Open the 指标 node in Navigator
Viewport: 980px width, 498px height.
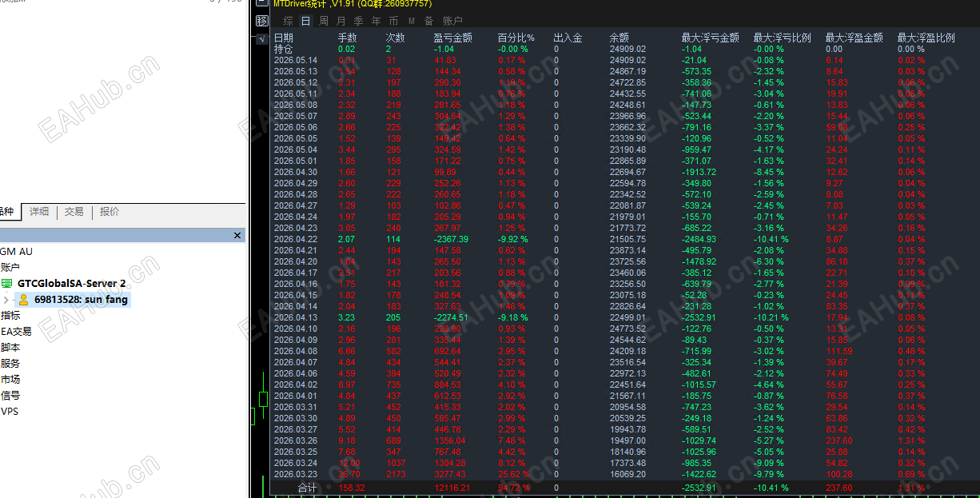[x=10, y=316]
